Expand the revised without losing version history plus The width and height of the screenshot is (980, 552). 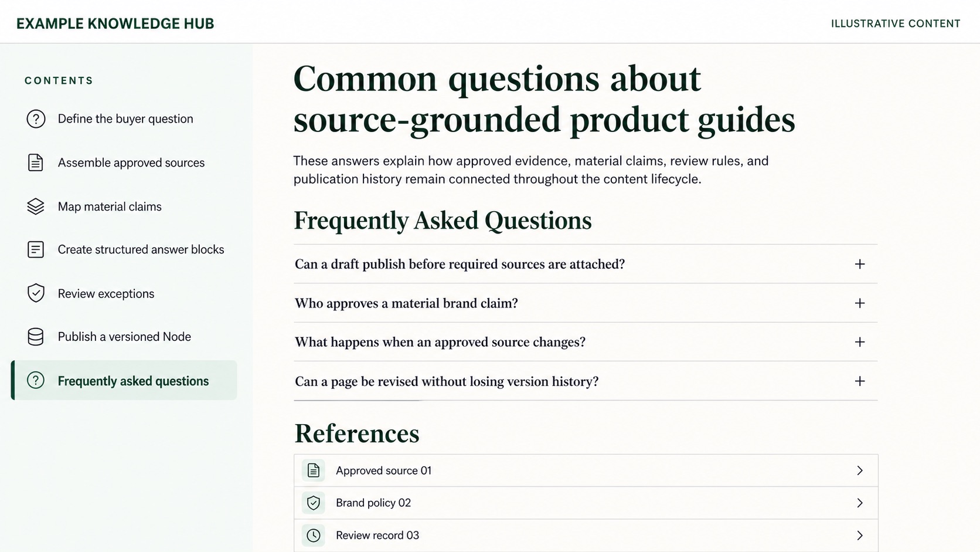860,381
